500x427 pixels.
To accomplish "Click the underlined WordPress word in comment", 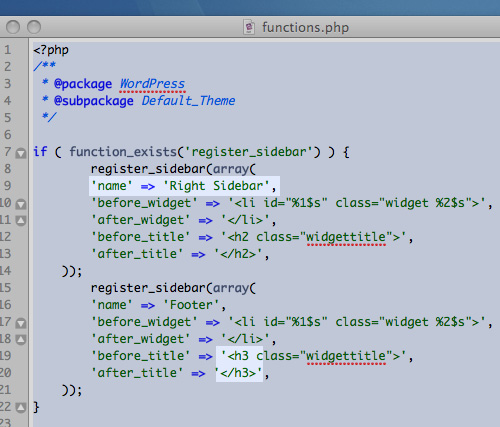I will pyautogui.click(x=152, y=84).
